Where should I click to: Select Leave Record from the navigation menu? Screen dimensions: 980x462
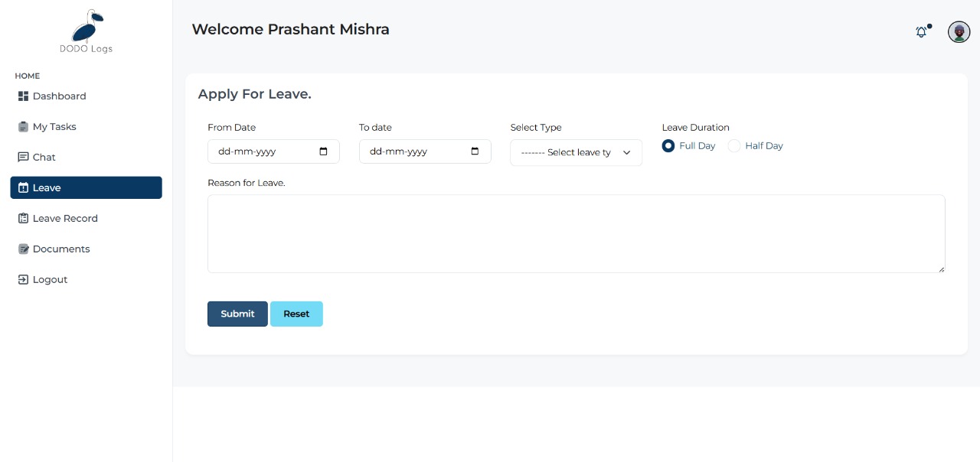tap(65, 218)
